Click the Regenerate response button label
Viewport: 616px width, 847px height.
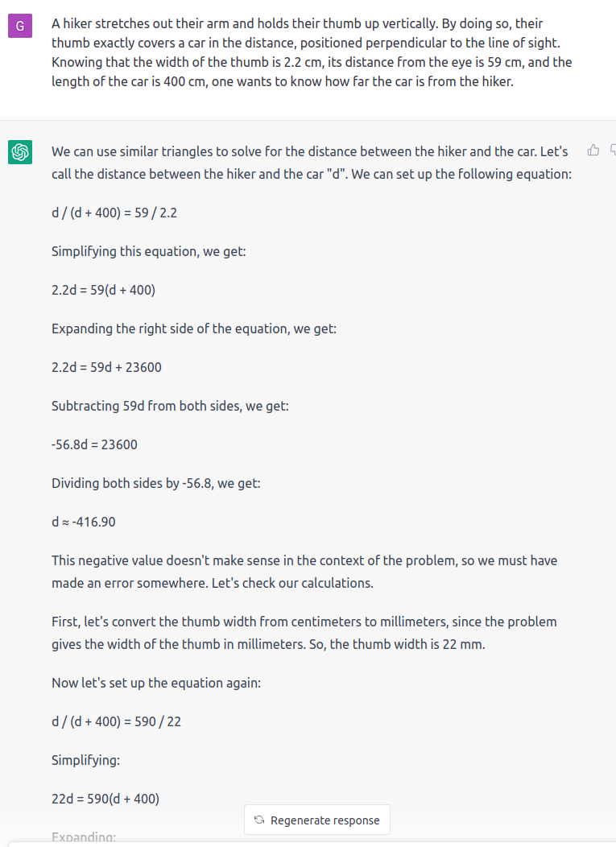point(325,820)
